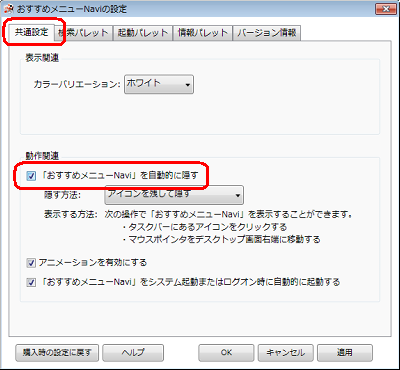Switch to the 共通設定 tab
400x370 pixels.
pyautogui.click(x=32, y=33)
